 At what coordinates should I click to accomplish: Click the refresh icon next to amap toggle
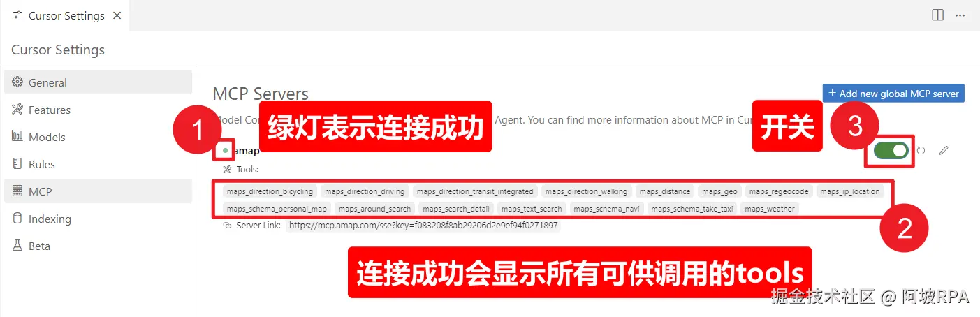tap(921, 150)
